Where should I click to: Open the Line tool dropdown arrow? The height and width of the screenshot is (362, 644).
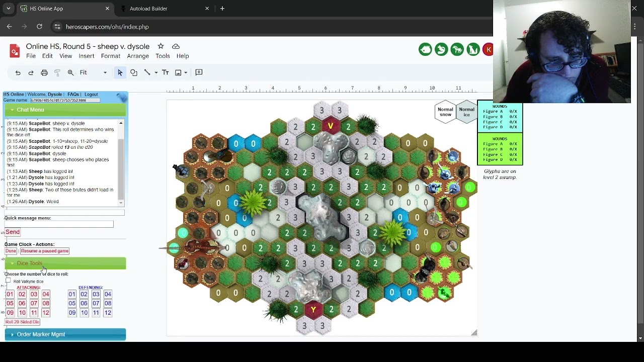point(156,72)
